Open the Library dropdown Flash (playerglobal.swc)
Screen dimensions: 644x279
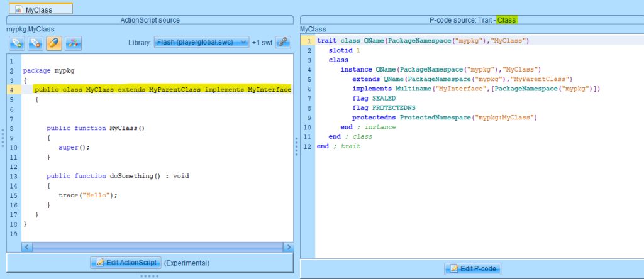point(202,42)
